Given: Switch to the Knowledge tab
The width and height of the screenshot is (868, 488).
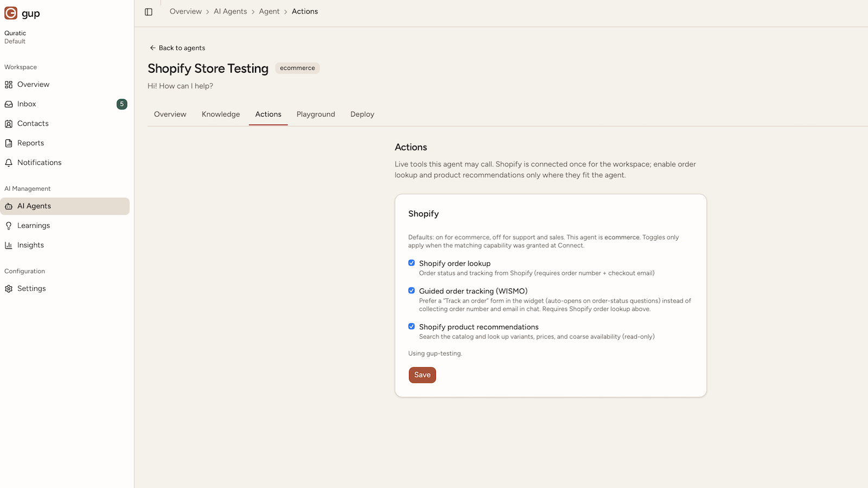Looking at the screenshot, I should point(221,114).
